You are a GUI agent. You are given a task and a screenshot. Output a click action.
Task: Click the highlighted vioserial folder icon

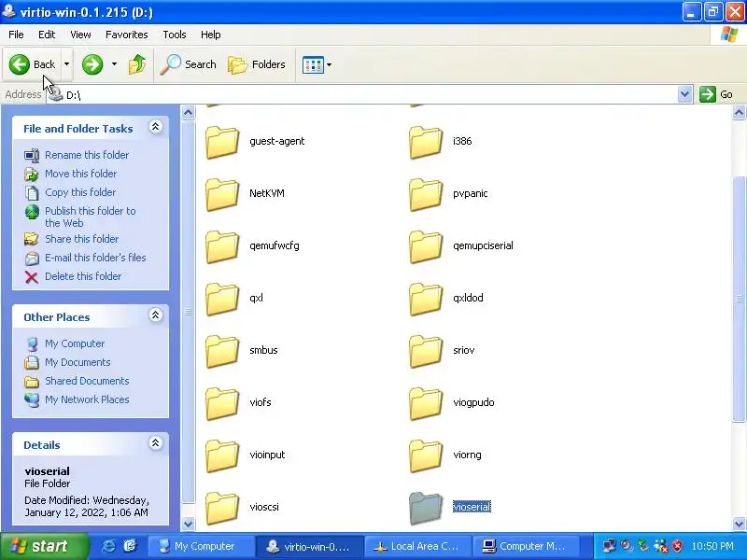[426, 508]
